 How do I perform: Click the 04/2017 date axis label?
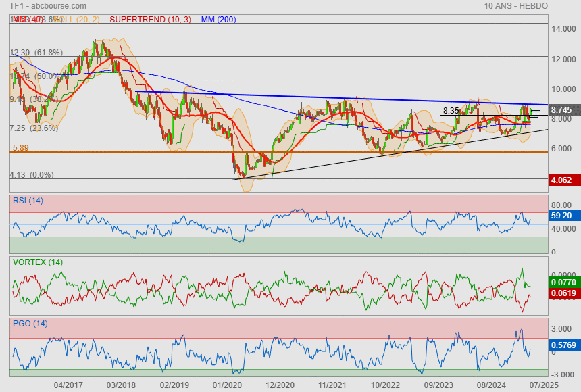(68, 385)
